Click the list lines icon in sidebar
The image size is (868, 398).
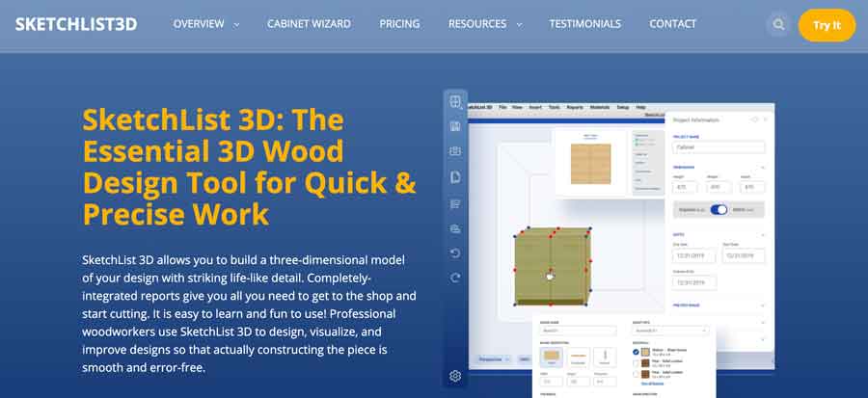[x=455, y=204]
